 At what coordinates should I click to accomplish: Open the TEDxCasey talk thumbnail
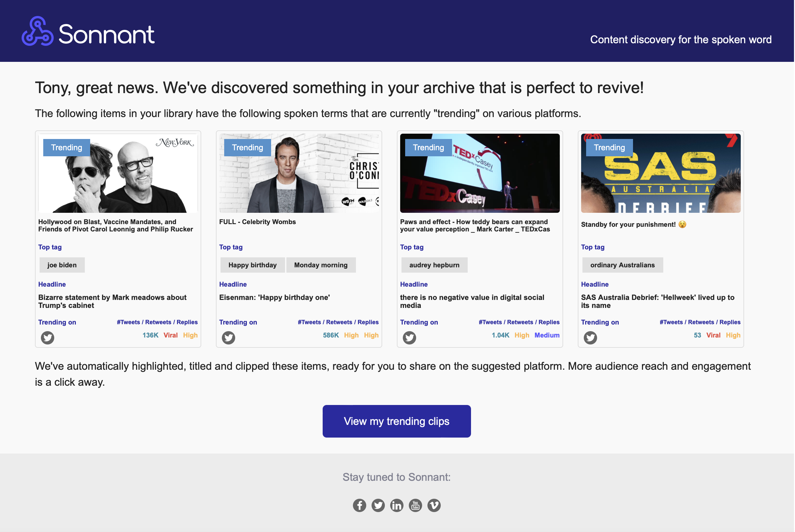[x=481, y=173]
